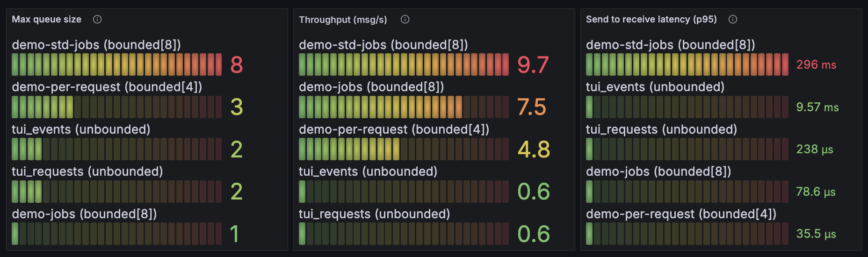
Task: Click tui_requests (unbounded) label in latency panel
Action: click(662, 129)
